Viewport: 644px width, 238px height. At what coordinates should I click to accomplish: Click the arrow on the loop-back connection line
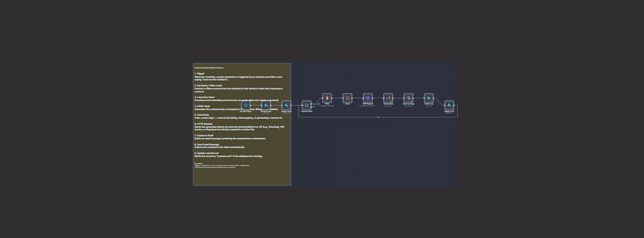[378, 118]
